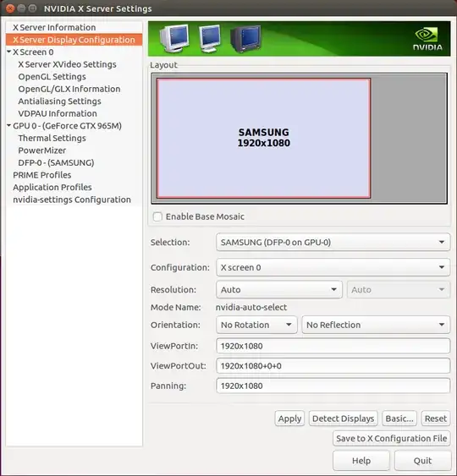Image resolution: width=457 pixels, height=476 pixels.
Task: Click the flat panel monitor icon in banner
Action: click(210, 38)
